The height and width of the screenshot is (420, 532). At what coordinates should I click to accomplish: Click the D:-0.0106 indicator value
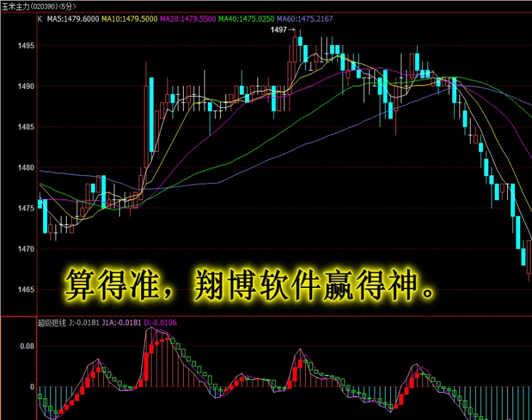tap(160, 323)
